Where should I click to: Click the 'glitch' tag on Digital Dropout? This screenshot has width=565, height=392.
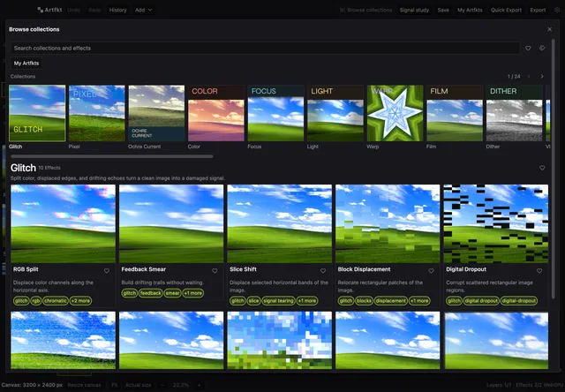[x=454, y=301]
